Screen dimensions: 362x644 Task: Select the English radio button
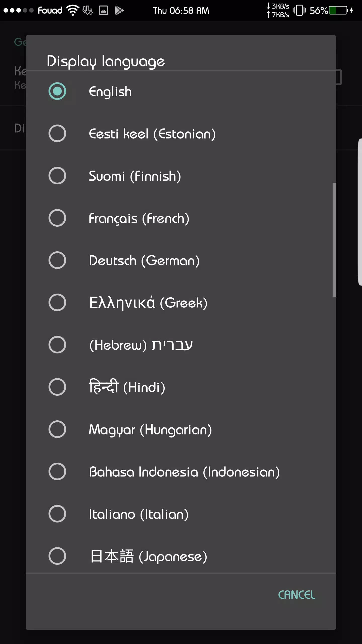pyautogui.click(x=57, y=91)
